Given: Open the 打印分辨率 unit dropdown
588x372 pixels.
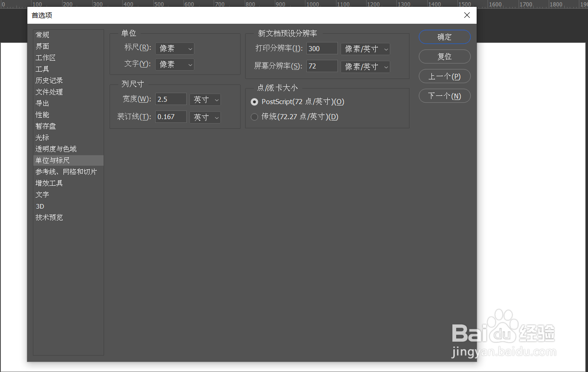Looking at the screenshot, I should pos(365,49).
